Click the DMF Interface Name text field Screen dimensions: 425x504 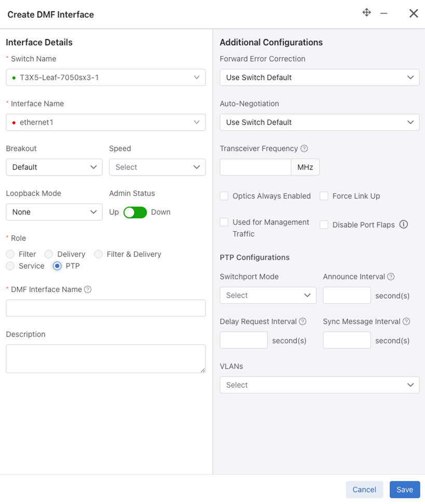(106, 308)
